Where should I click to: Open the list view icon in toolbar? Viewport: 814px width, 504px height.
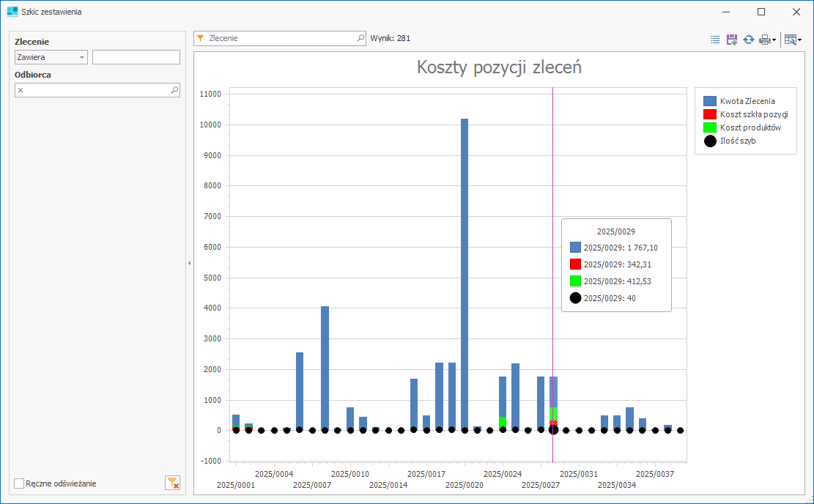(715, 40)
